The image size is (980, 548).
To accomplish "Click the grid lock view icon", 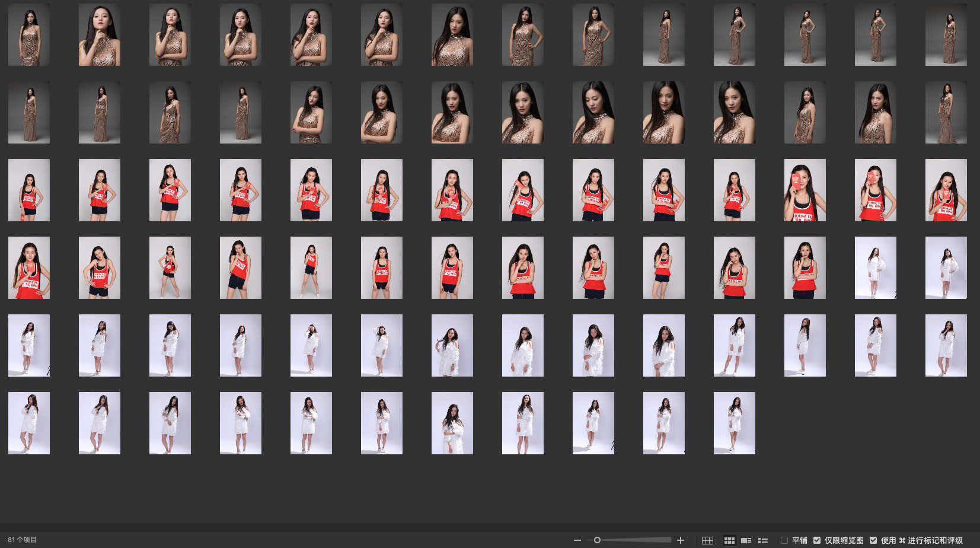I will (x=707, y=540).
